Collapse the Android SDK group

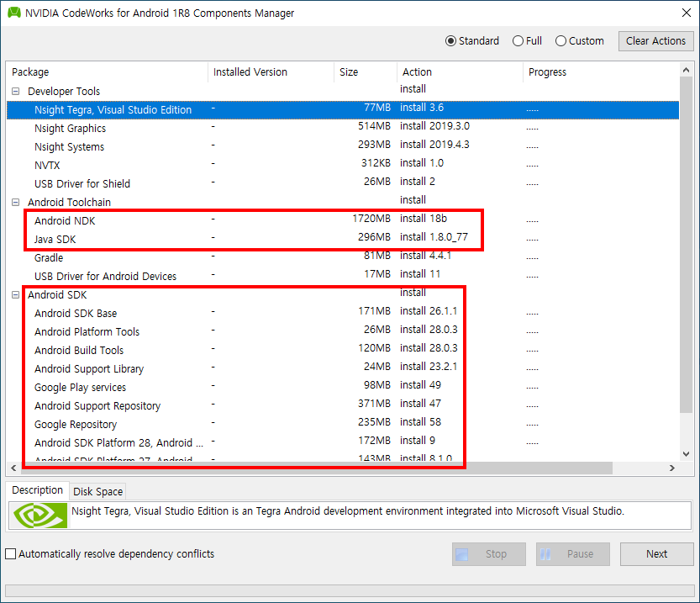coord(16,295)
